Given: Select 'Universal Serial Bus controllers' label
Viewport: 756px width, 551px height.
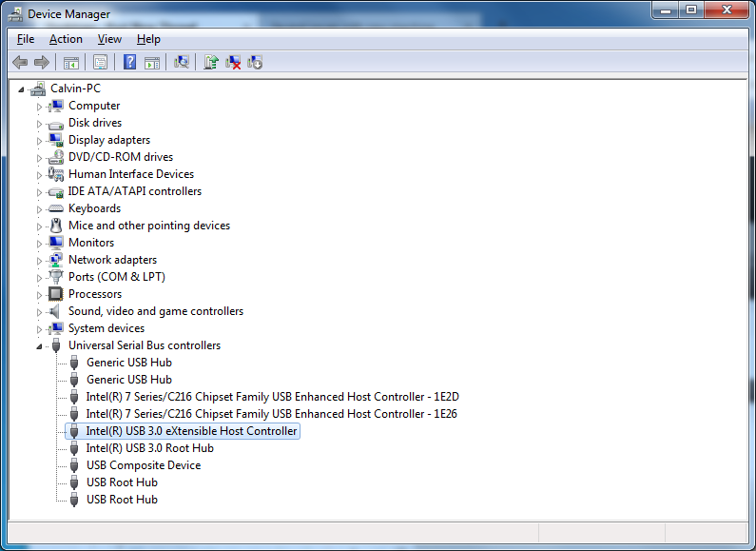Looking at the screenshot, I should [x=145, y=345].
